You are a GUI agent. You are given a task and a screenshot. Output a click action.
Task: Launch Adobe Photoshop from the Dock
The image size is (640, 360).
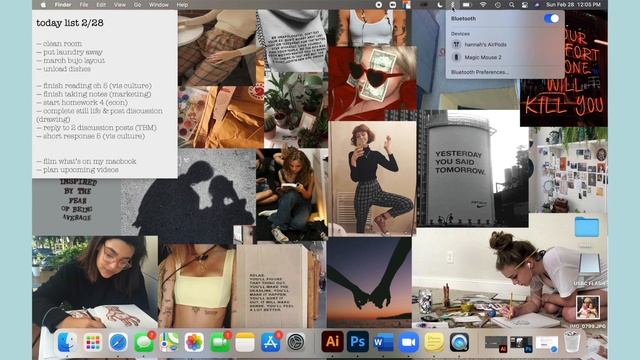pos(358,341)
